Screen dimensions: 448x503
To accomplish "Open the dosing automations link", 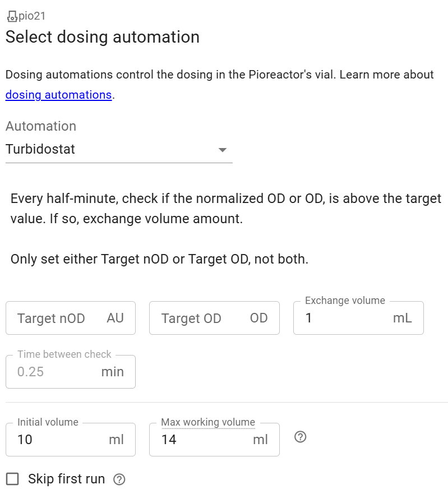I will point(58,95).
